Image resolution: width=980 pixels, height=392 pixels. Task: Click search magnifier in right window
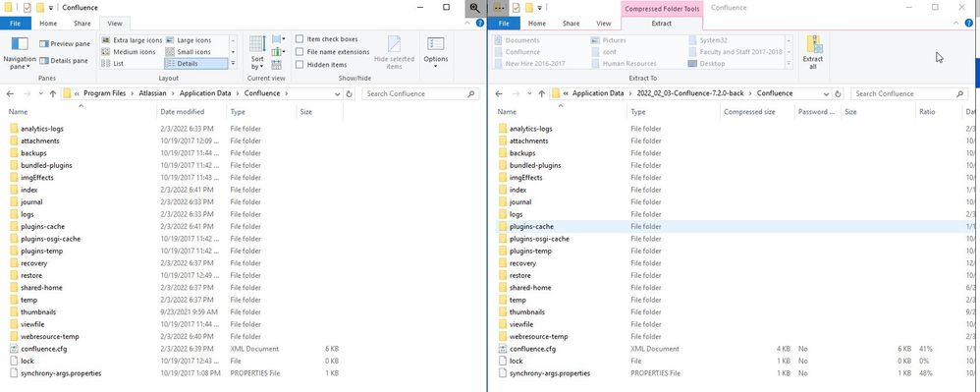point(960,93)
